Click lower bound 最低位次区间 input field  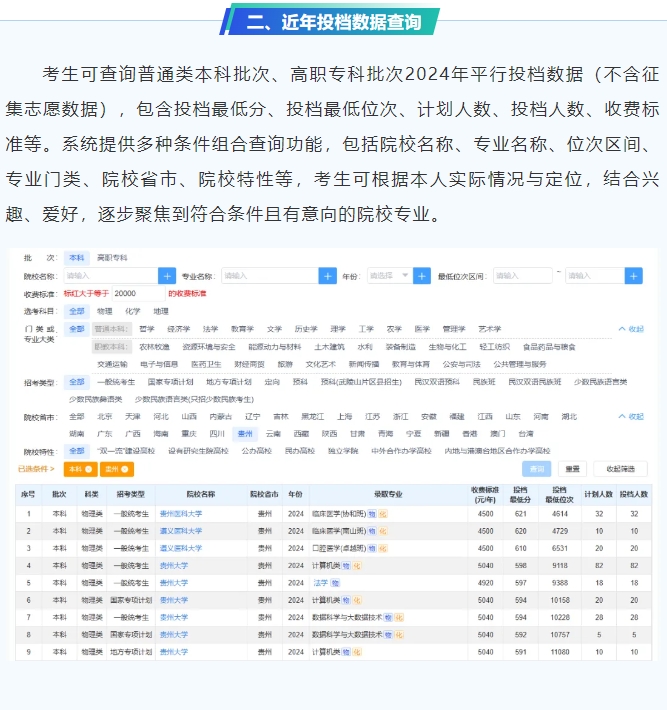click(x=523, y=276)
